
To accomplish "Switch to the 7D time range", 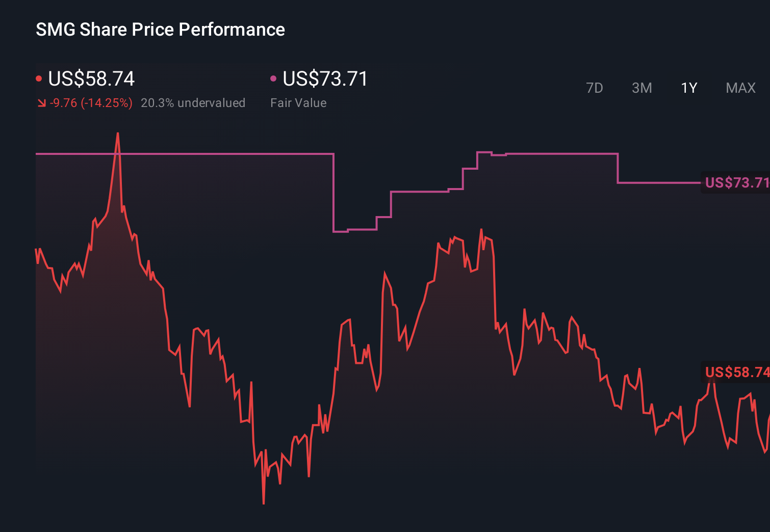I will pos(595,88).
